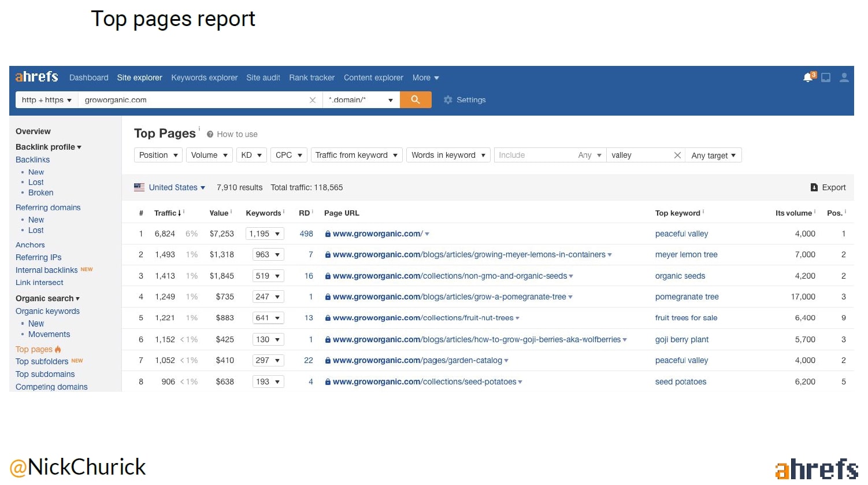Image resolution: width=868 pixels, height=485 pixels.
Task: Click the user profile icon
Action: tap(844, 77)
